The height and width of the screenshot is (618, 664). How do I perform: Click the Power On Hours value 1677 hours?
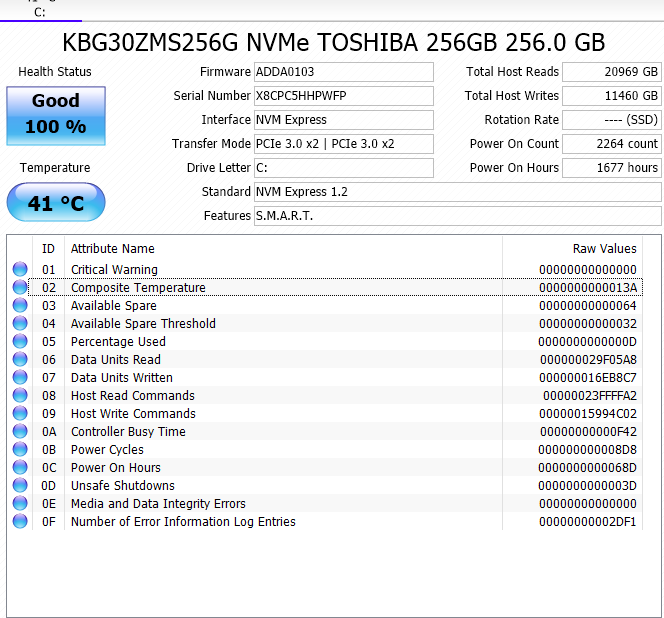pyautogui.click(x=611, y=168)
